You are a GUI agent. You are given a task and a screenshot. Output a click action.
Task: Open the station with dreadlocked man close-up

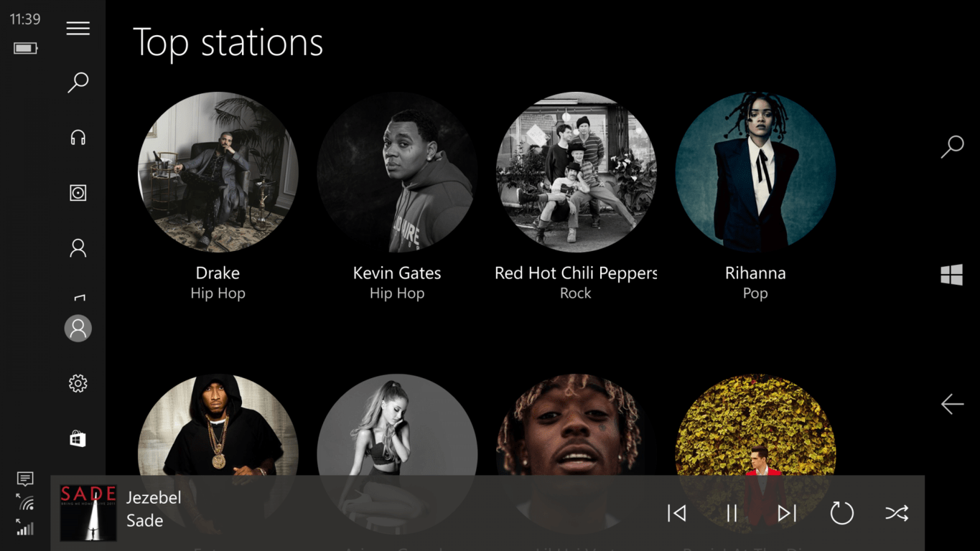(x=576, y=424)
